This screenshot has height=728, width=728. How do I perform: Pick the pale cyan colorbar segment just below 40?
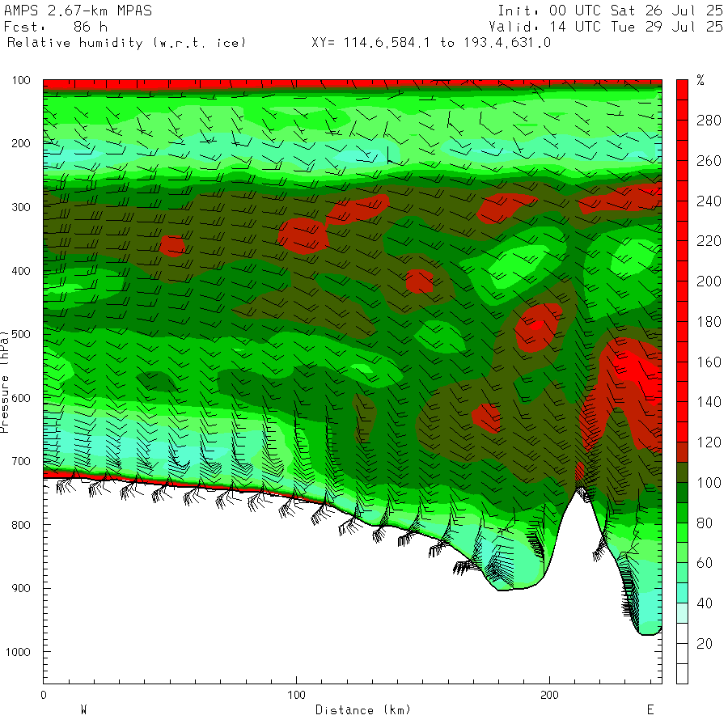tap(682, 613)
